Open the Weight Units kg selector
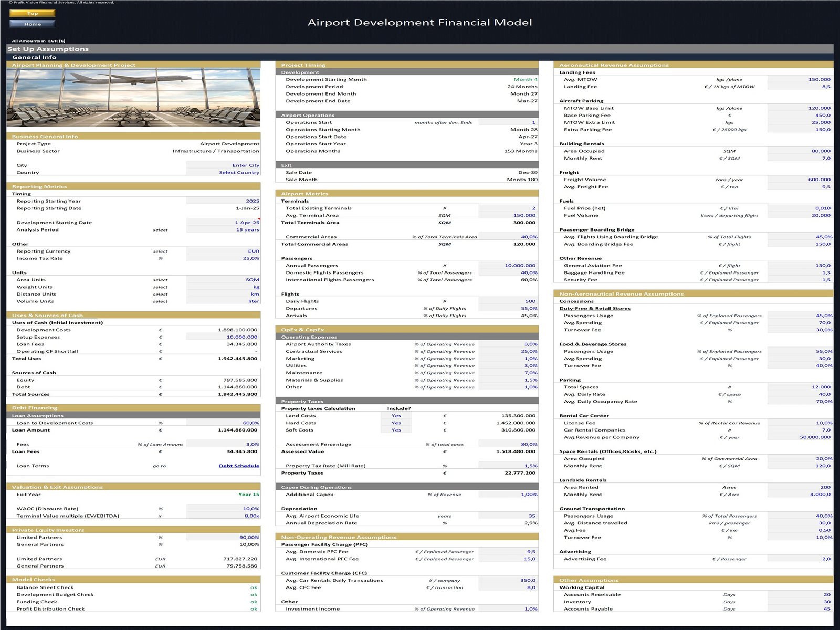Viewport: 840px width, 630px height. [223, 287]
